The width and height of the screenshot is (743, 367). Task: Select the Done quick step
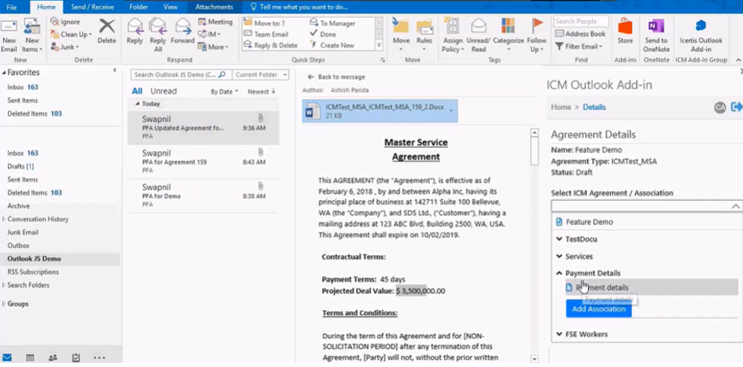(323, 34)
